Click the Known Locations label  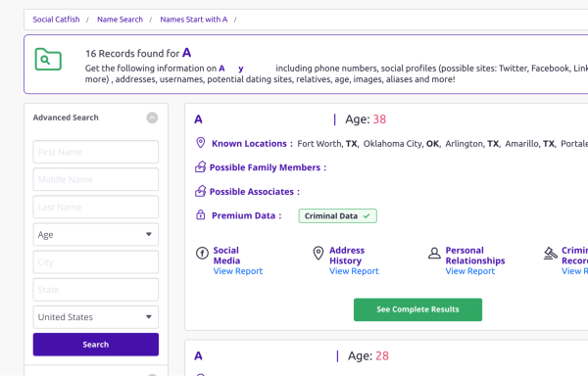point(252,143)
